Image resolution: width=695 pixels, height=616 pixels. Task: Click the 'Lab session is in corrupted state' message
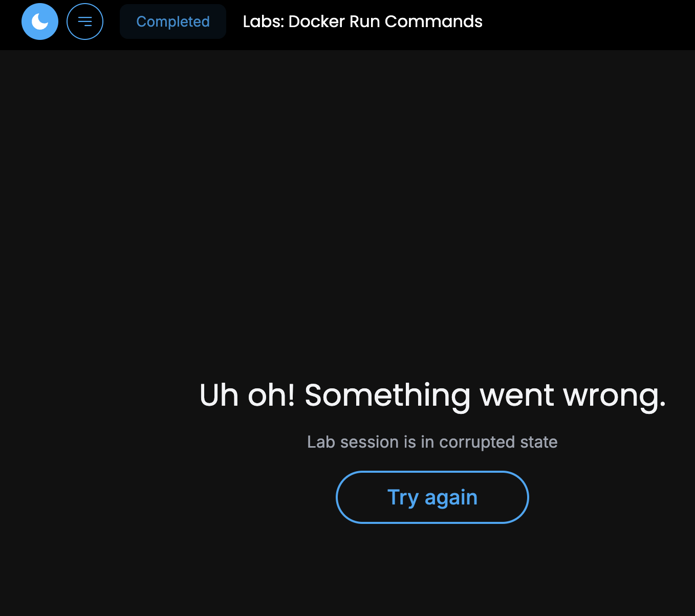pyautogui.click(x=432, y=442)
